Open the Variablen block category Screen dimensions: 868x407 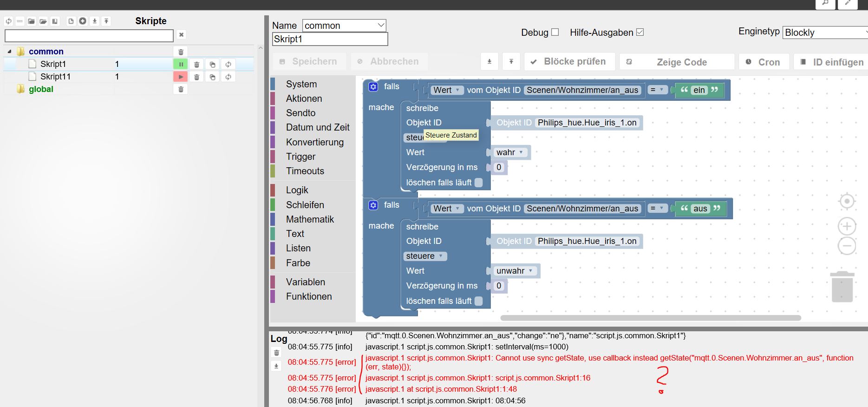[x=306, y=282]
